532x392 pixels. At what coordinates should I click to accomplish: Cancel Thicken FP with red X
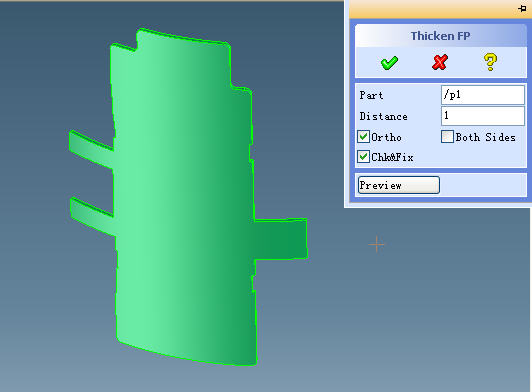pyautogui.click(x=440, y=62)
